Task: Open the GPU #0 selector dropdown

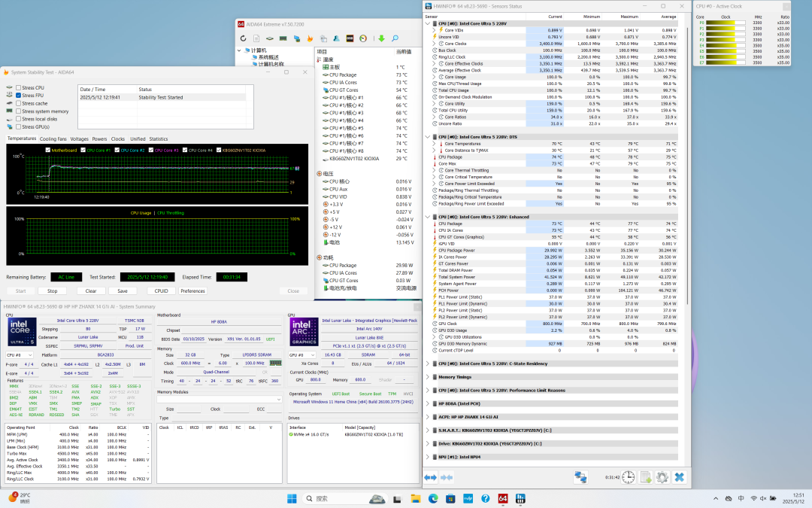Action: point(302,355)
